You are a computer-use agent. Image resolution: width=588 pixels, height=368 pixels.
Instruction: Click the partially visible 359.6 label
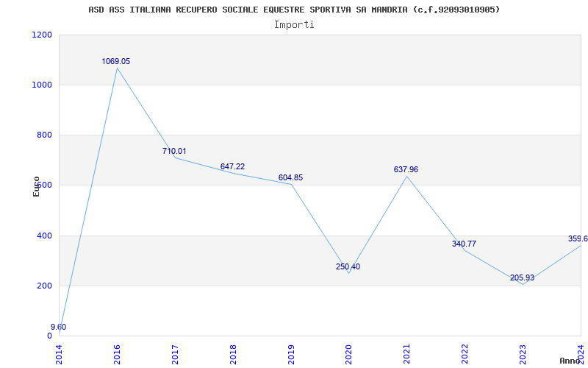point(578,238)
